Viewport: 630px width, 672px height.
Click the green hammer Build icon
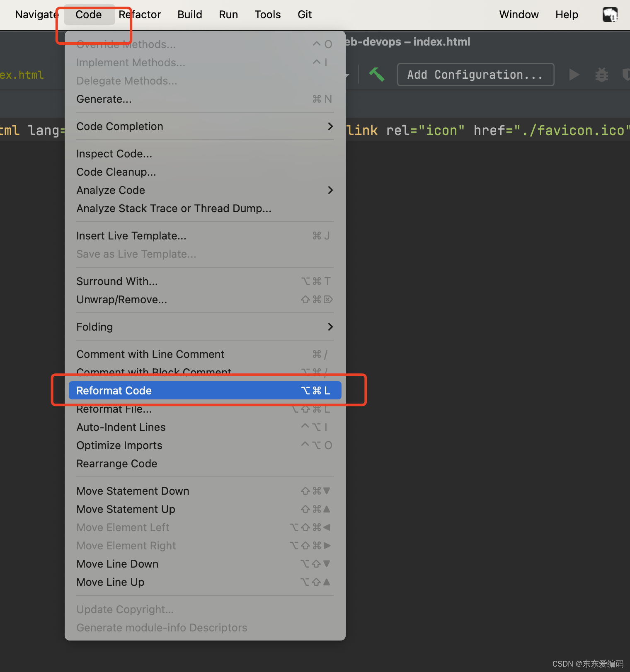[x=377, y=75]
